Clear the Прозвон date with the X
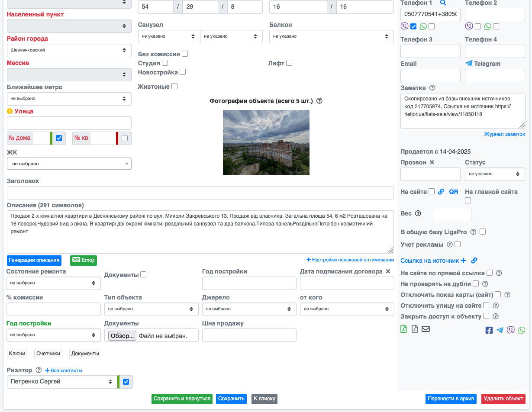Viewport: 532px width, 412px height. (x=432, y=162)
